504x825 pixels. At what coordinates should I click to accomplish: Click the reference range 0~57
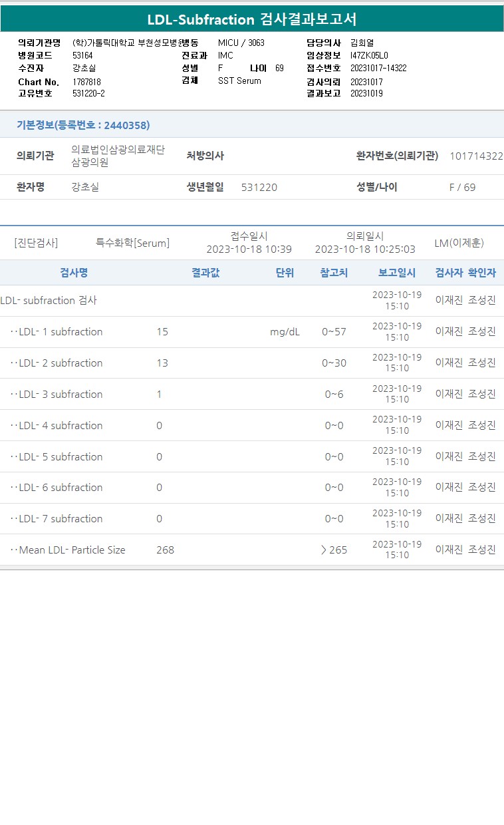pyautogui.click(x=334, y=332)
